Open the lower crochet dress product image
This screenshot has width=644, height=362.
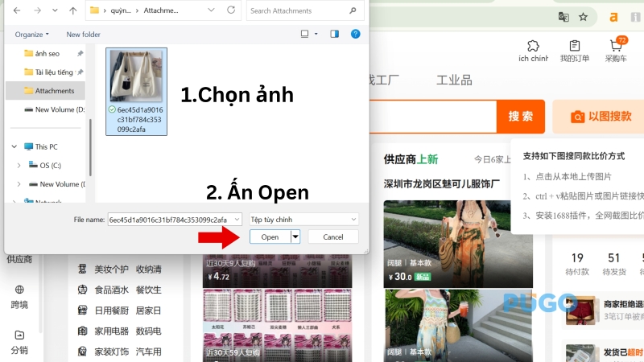click(458, 326)
